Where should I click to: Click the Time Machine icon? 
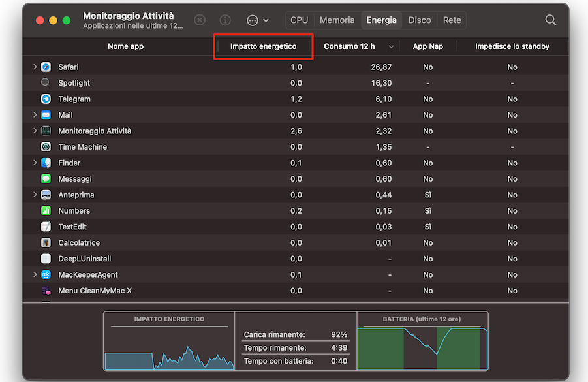point(46,147)
